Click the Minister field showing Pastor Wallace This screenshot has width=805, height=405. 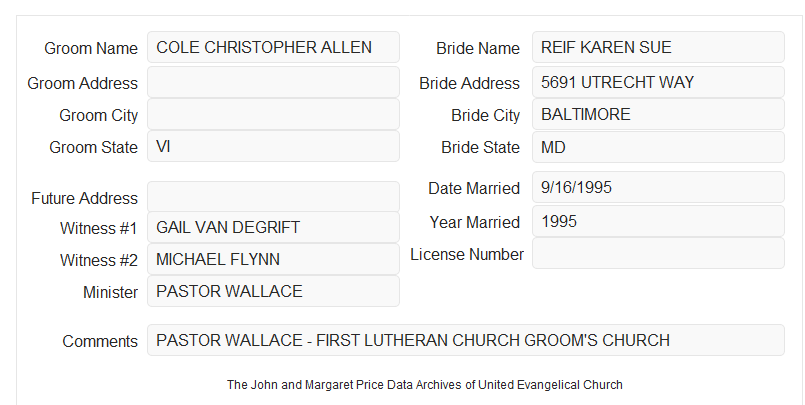click(273, 291)
